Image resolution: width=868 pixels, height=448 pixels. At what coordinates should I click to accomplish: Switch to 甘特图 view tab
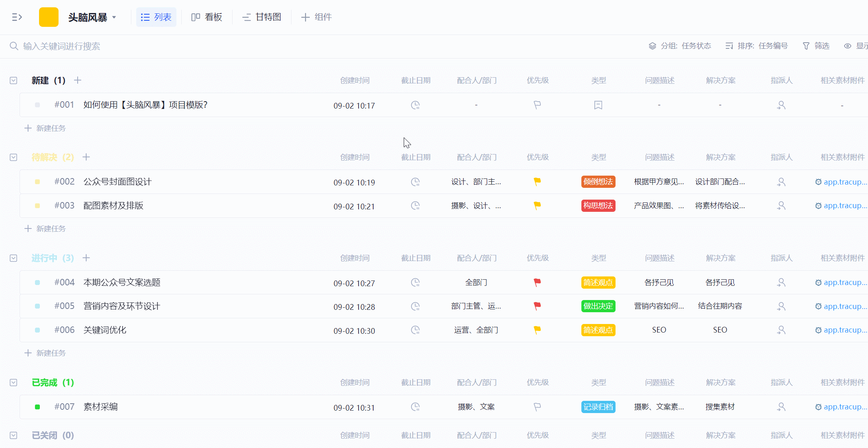[x=262, y=17]
